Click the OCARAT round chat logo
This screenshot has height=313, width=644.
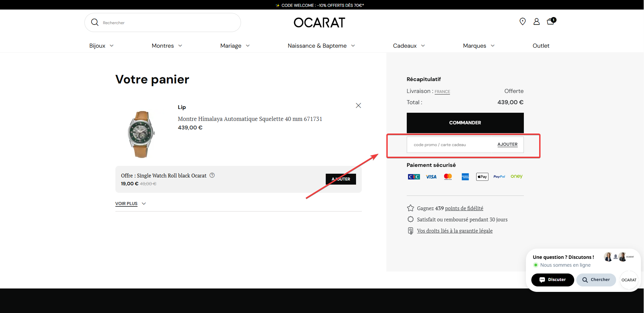(x=629, y=280)
